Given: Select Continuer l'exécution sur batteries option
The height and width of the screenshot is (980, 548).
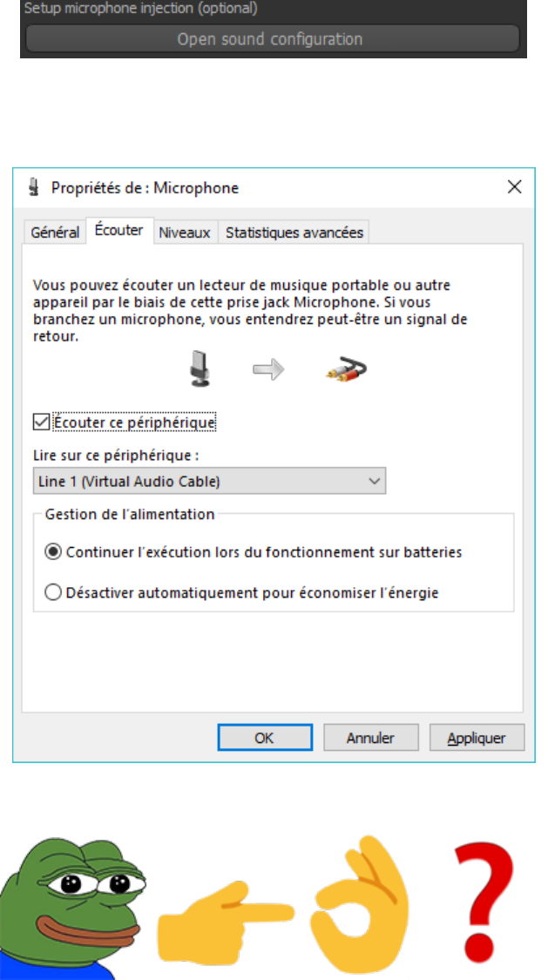Looking at the screenshot, I should point(53,551).
